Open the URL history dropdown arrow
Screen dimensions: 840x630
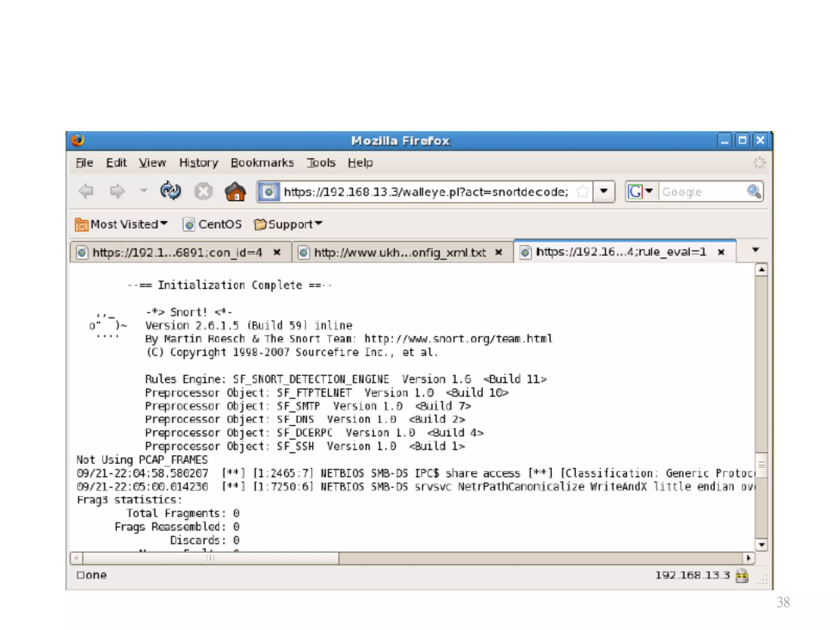(604, 191)
